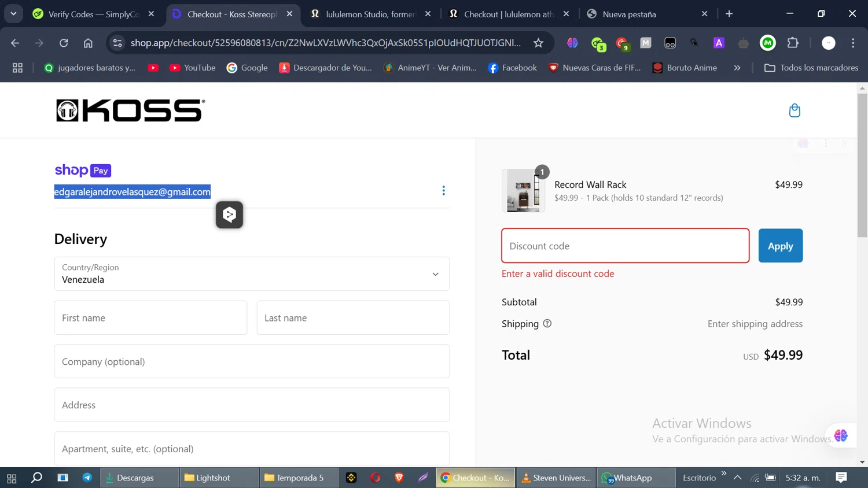Expand hidden bookmarks chevron
Image resolution: width=868 pixels, height=488 pixels.
point(737,68)
